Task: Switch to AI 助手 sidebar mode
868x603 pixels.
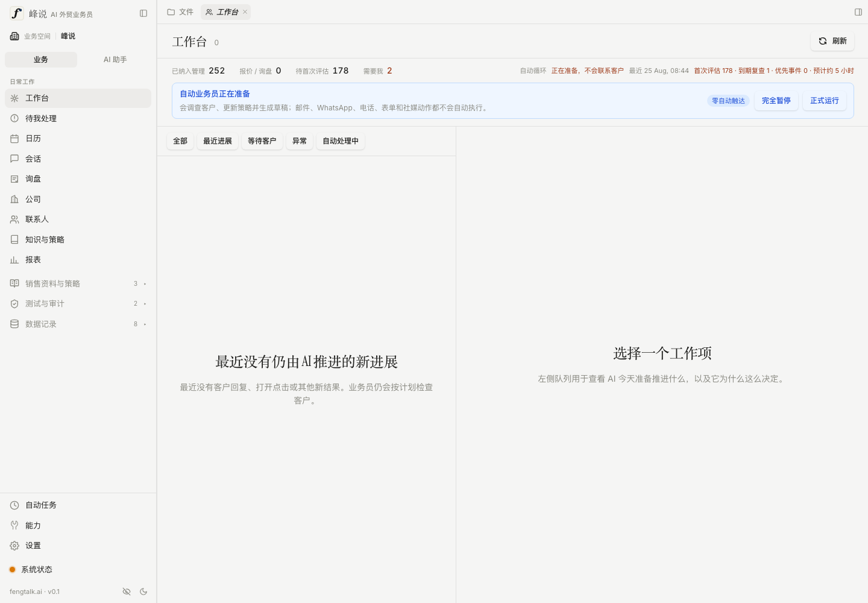Action: pos(115,60)
